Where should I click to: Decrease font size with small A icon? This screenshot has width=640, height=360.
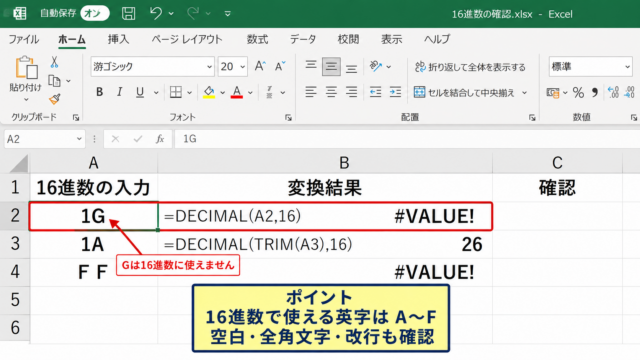[x=280, y=66]
